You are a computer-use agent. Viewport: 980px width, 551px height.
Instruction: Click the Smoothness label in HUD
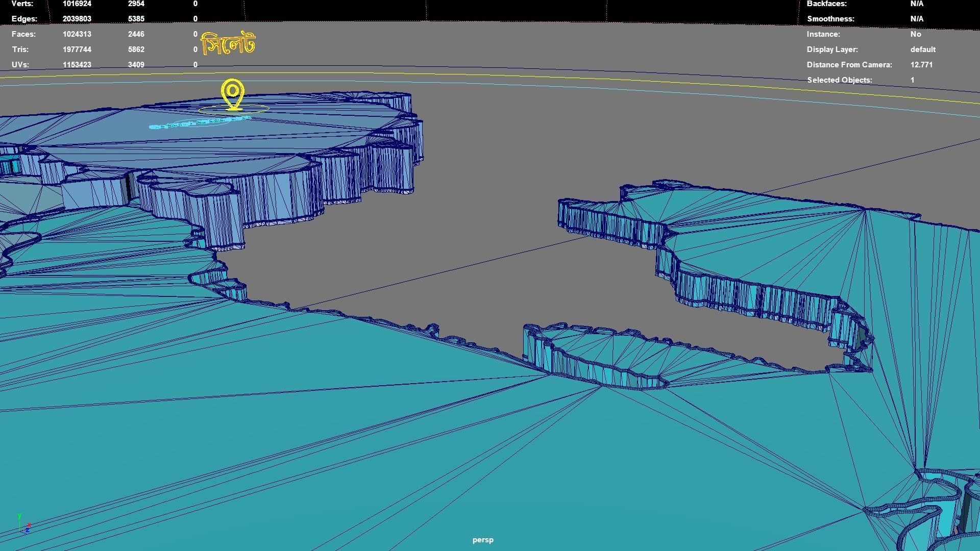pos(830,19)
